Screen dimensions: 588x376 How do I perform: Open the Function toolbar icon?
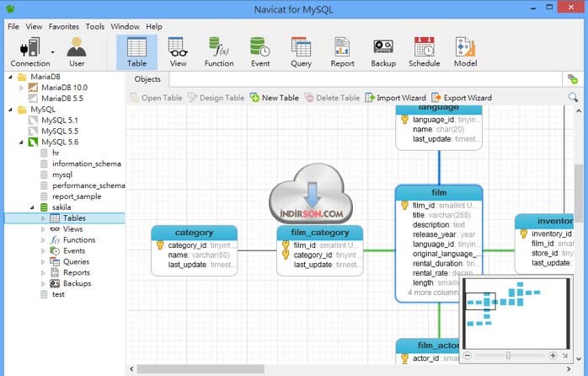coord(219,52)
